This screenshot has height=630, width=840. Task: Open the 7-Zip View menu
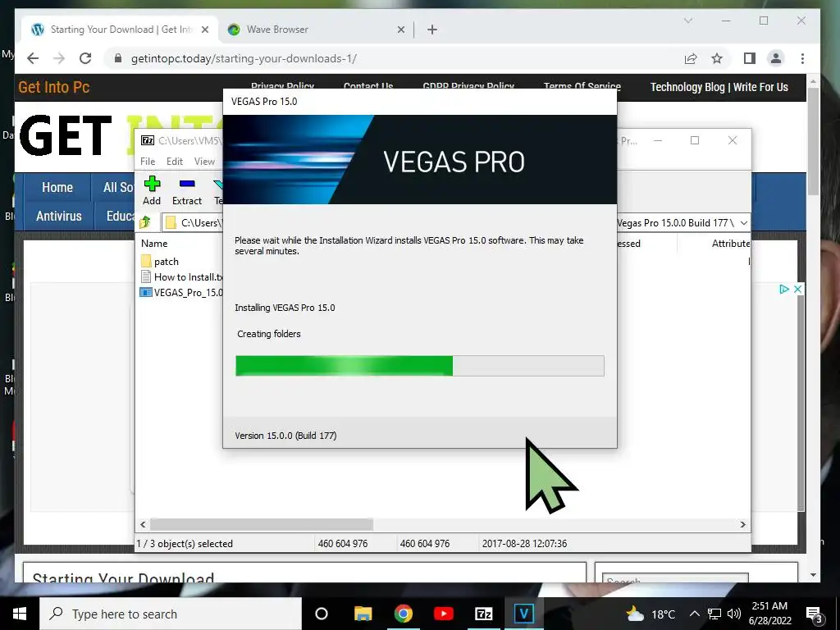tap(204, 162)
